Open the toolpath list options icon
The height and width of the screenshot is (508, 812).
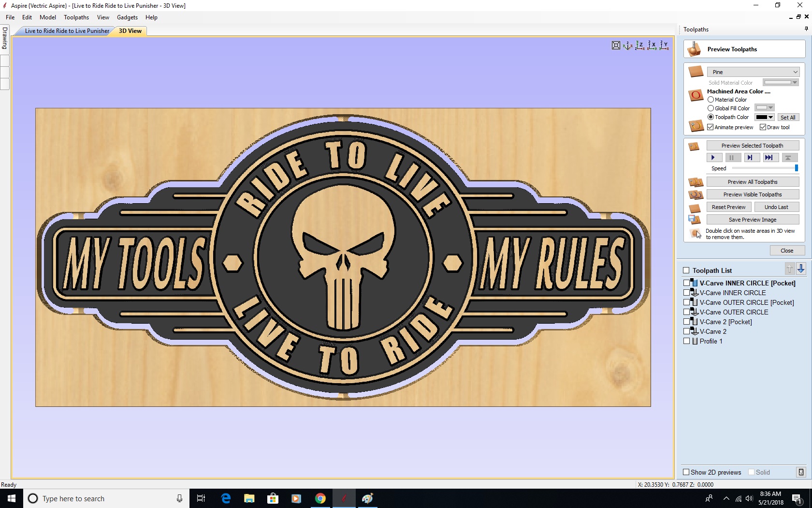coord(801,472)
